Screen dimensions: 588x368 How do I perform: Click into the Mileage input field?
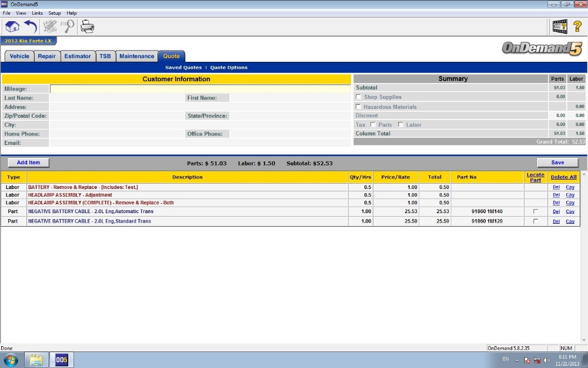point(200,89)
